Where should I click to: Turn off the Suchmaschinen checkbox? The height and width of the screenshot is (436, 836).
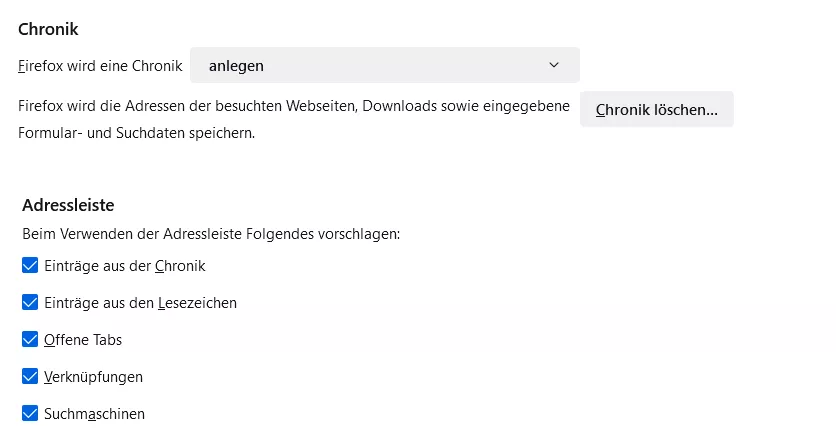[29, 413]
